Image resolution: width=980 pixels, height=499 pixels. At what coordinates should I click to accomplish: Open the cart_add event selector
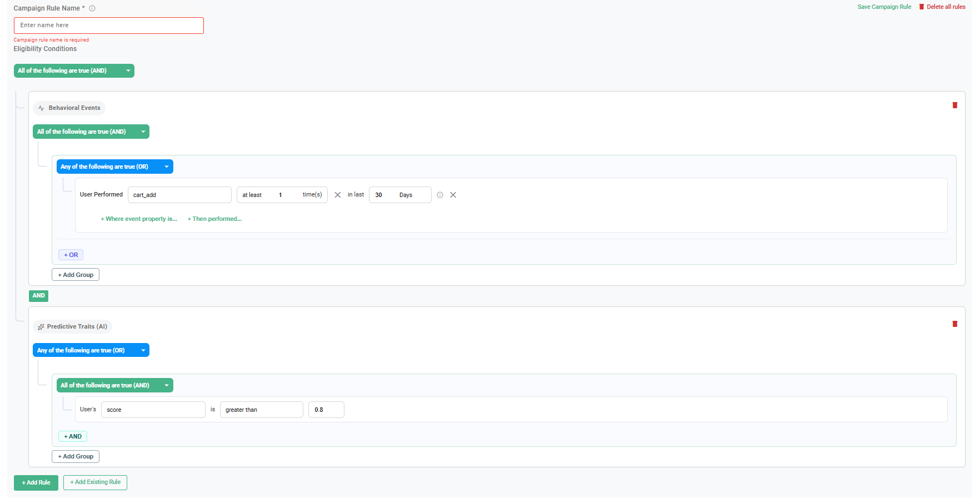(x=179, y=195)
